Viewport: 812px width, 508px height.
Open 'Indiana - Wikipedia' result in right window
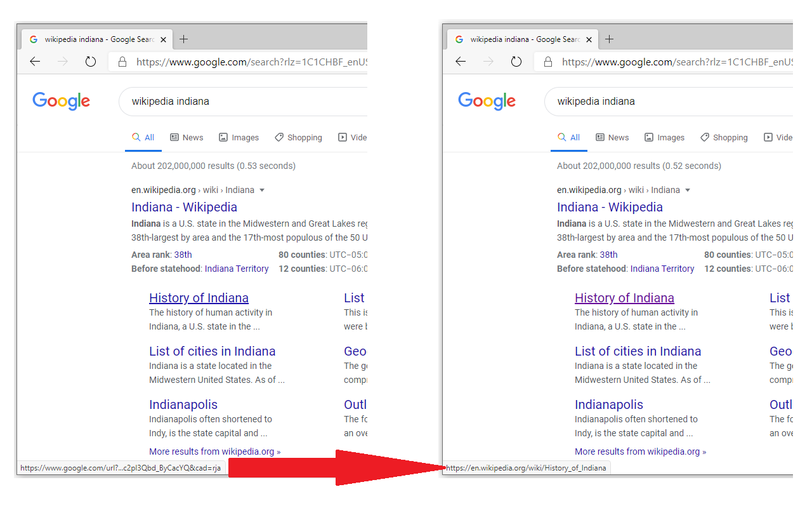[x=610, y=207]
